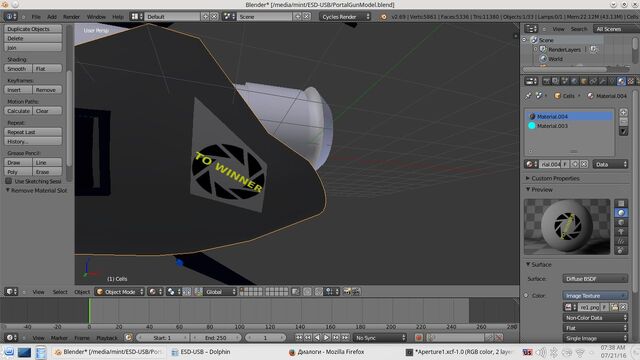The image size is (640, 360).
Task: Select sphere preview type
Action: click(621, 213)
